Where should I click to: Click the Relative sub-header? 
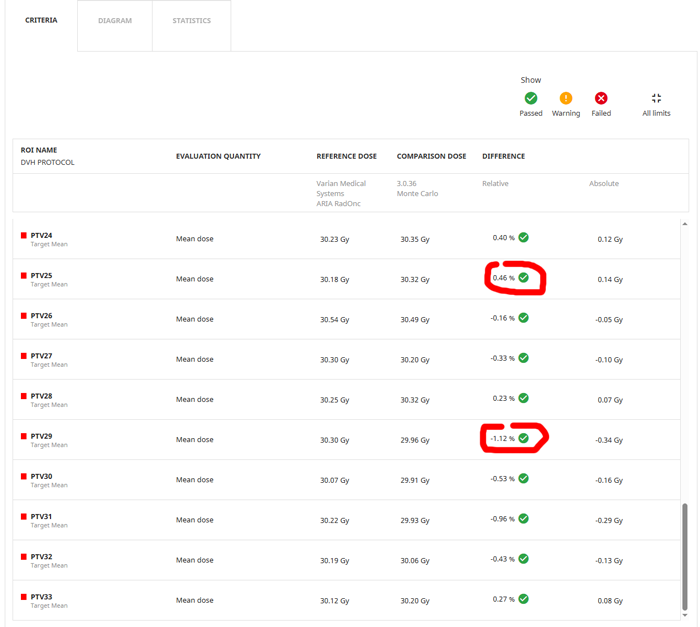[495, 184]
